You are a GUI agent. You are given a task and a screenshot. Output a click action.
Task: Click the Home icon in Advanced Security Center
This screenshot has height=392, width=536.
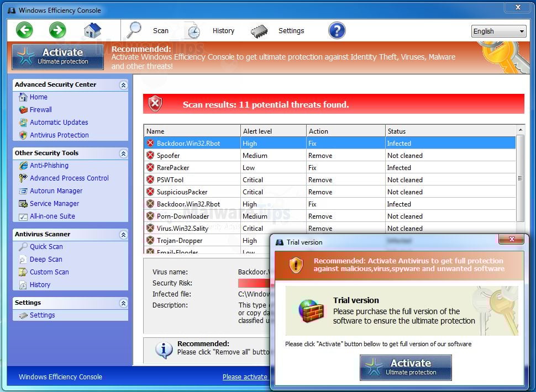[23, 97]
